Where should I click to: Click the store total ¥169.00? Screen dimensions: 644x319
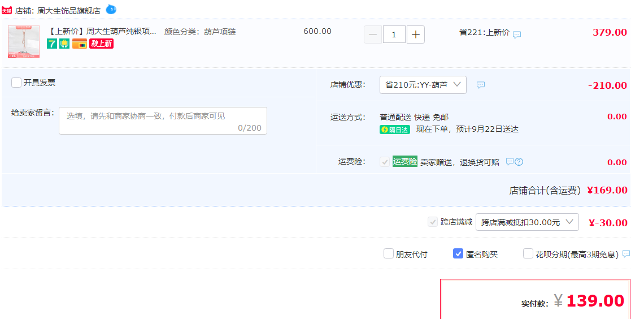607,190
